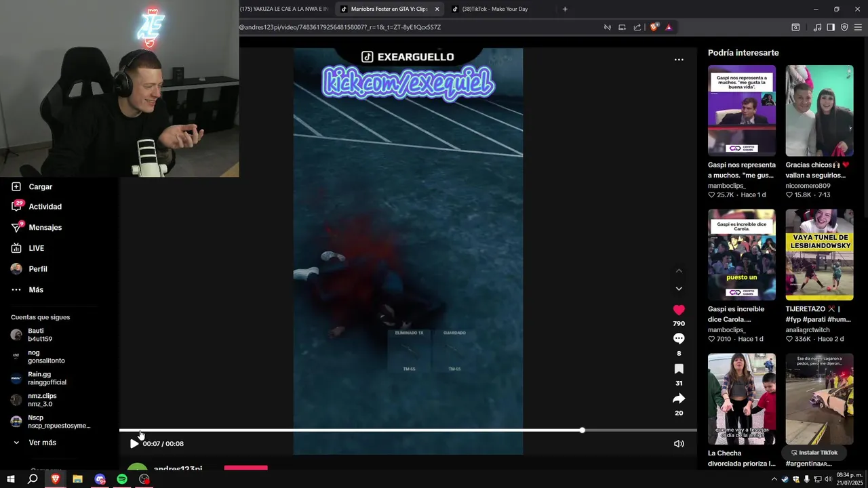Click the tab search icon in toolbar
The width and height of the screenshot is (868, 488).
tap(795, 27)
